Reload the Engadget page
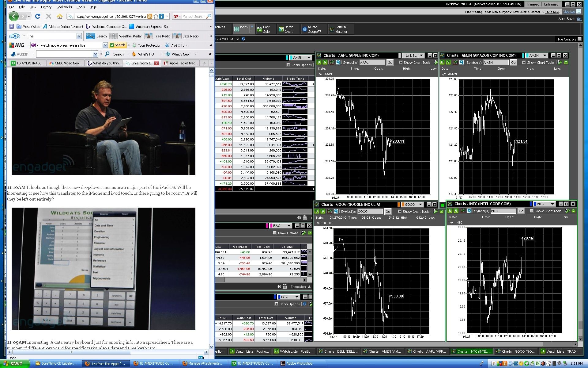Screen dimensions: 588x368 [x=38, y=16]
